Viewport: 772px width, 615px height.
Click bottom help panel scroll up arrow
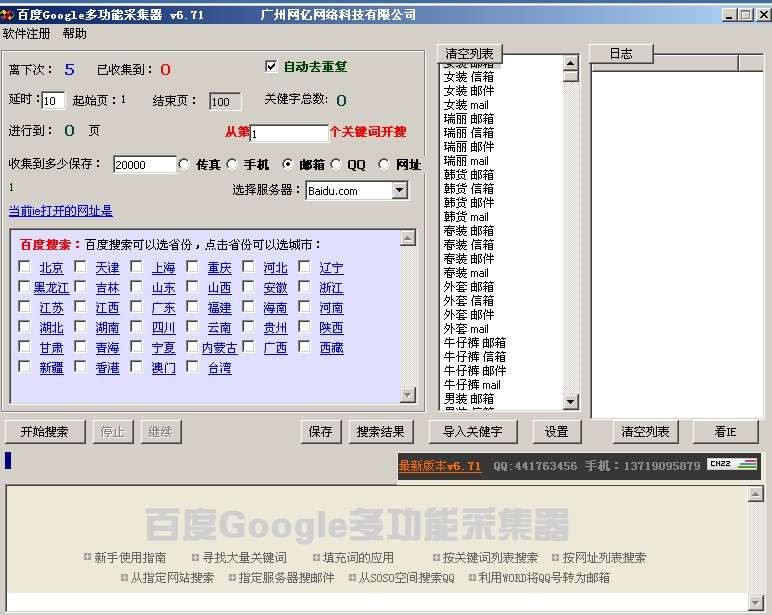coord(755,494)
